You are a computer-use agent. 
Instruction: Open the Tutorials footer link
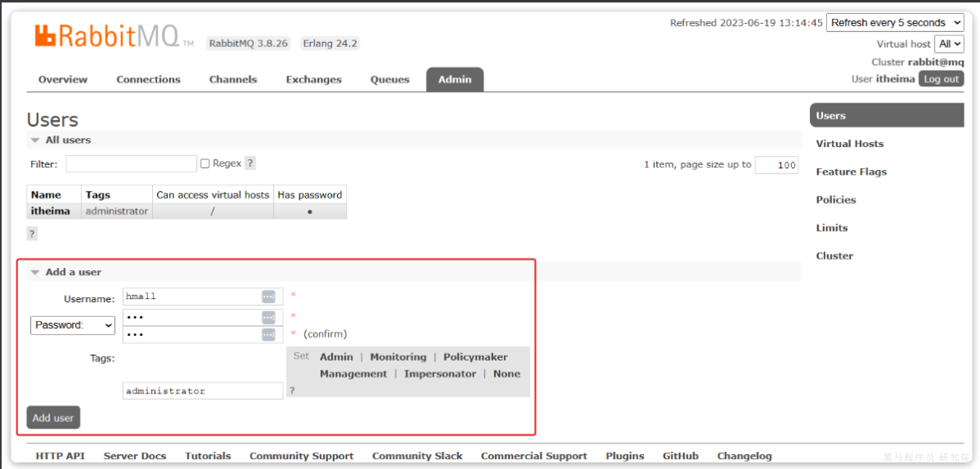208,456
